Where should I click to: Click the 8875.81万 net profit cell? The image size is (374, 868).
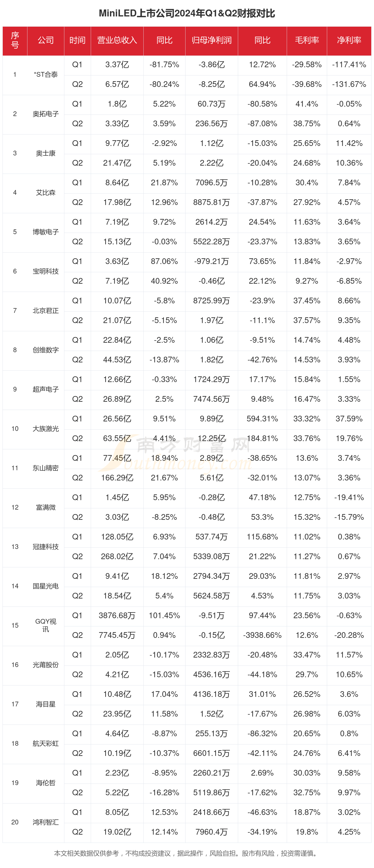211,202
